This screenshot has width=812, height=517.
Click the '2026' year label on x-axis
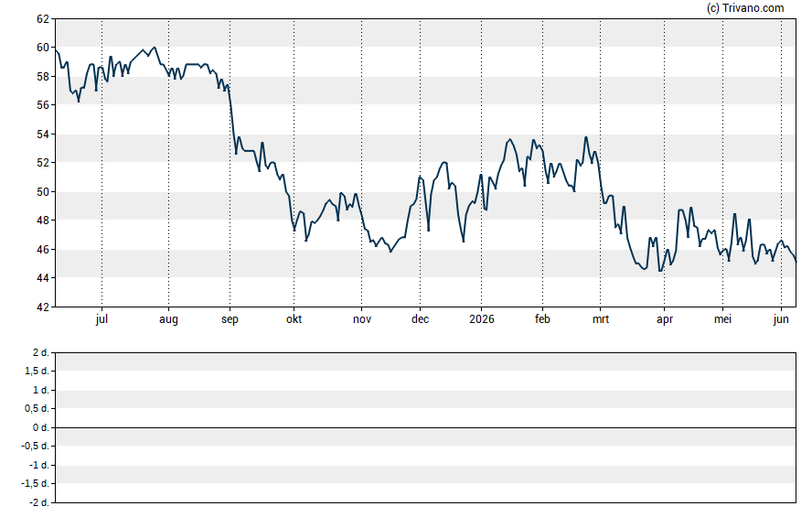point(482,319)
